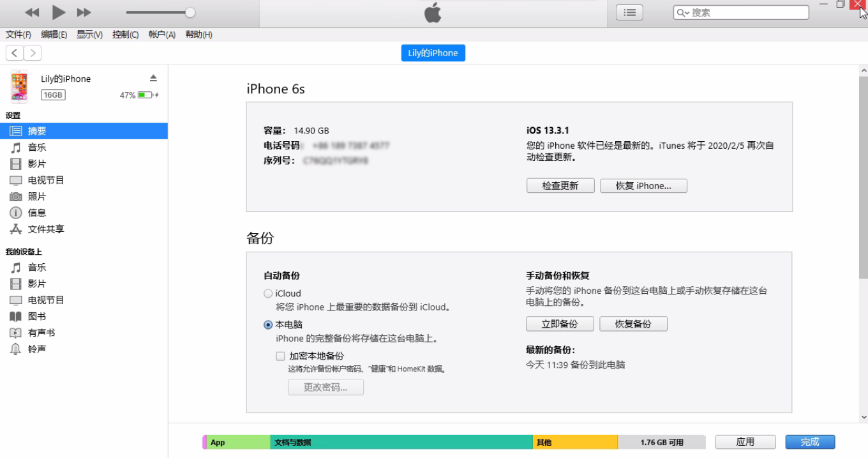Click the 电视节目 icon under 我的设备上
The height and width of the screenshot is (458, 868).
coord(16,300)
